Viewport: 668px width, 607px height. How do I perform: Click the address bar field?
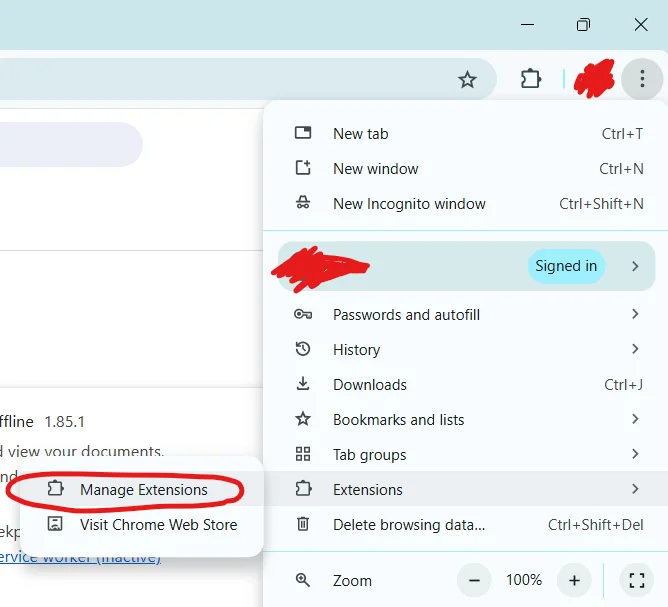pos(248,79)
